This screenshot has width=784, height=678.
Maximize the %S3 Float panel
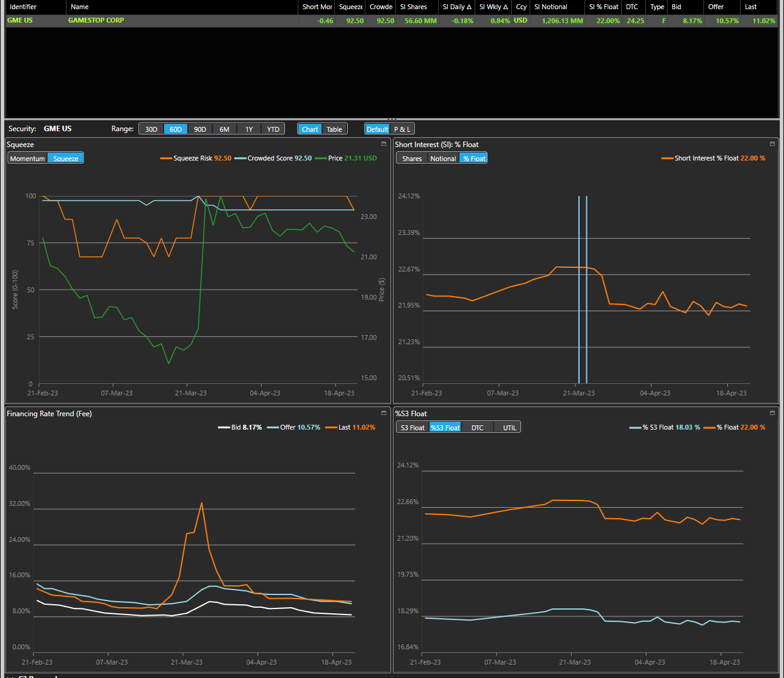click(x=772, y=413)
